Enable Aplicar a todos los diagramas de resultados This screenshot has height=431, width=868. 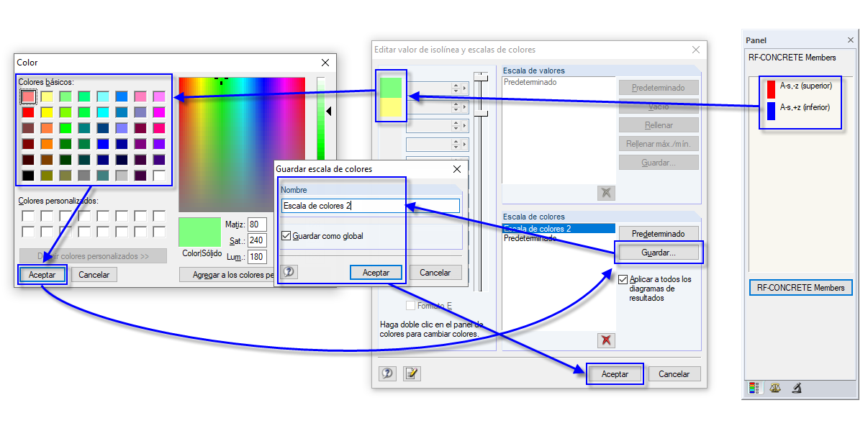tap(623, 280)
